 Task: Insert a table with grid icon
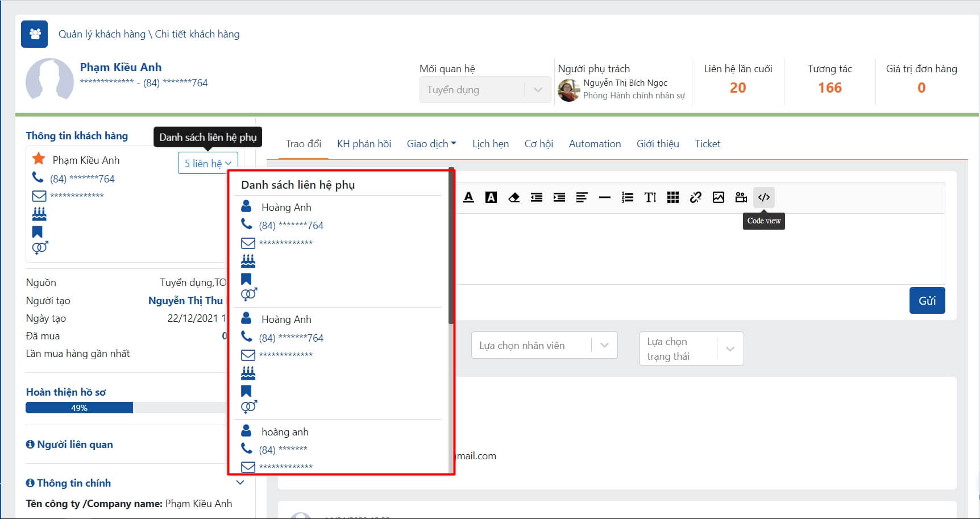pyautogui.click(x=673, y=197)
